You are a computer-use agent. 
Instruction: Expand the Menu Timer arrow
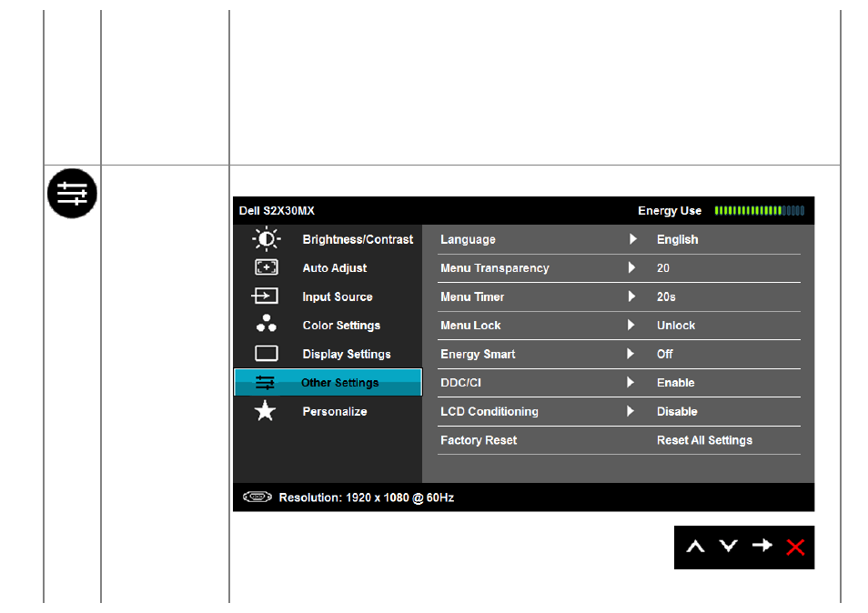(631, 296)
